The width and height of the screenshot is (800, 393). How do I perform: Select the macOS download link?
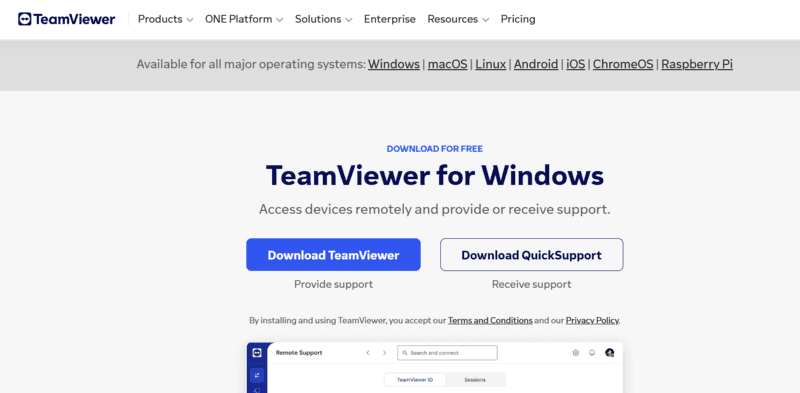coord(447,64)
